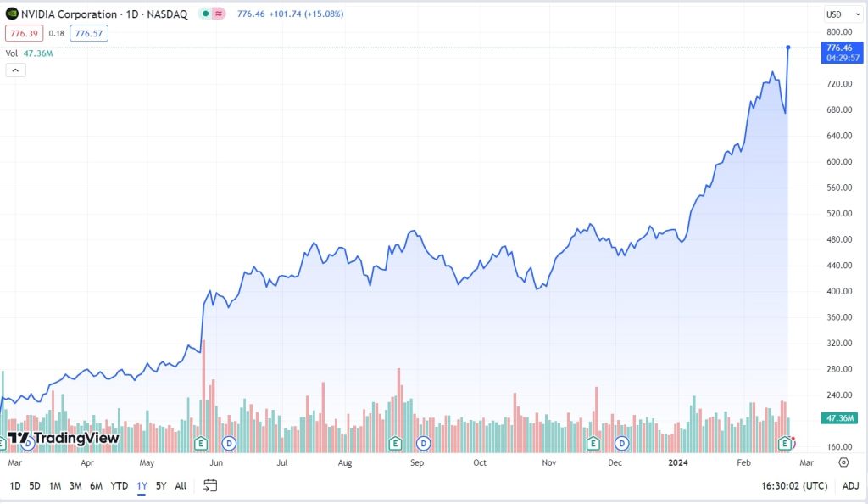
Task: Switch to the YTD range tab
Action: click(119, 485)
